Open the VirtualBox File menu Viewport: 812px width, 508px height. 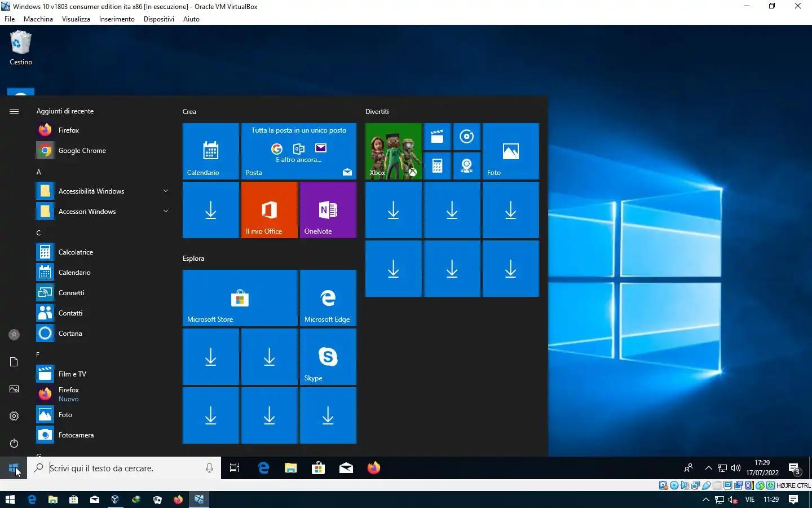tap(10, 19)
